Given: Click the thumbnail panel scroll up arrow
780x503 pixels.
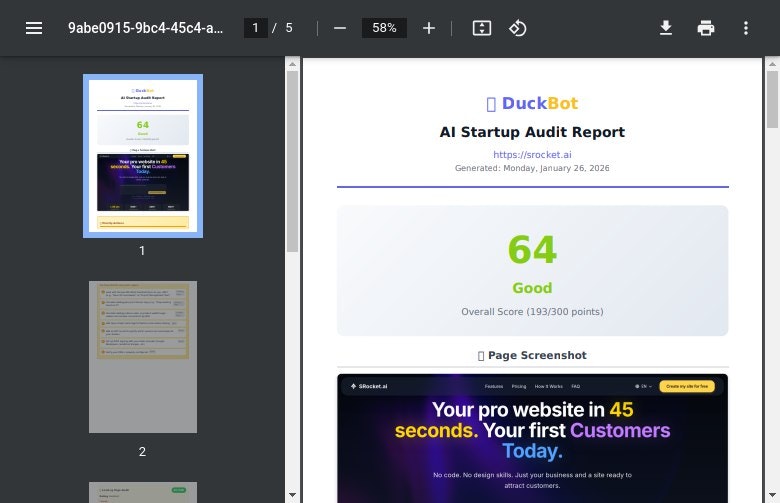Looking at the screenshot, I should pyautogui.click(x=292, y=64).
